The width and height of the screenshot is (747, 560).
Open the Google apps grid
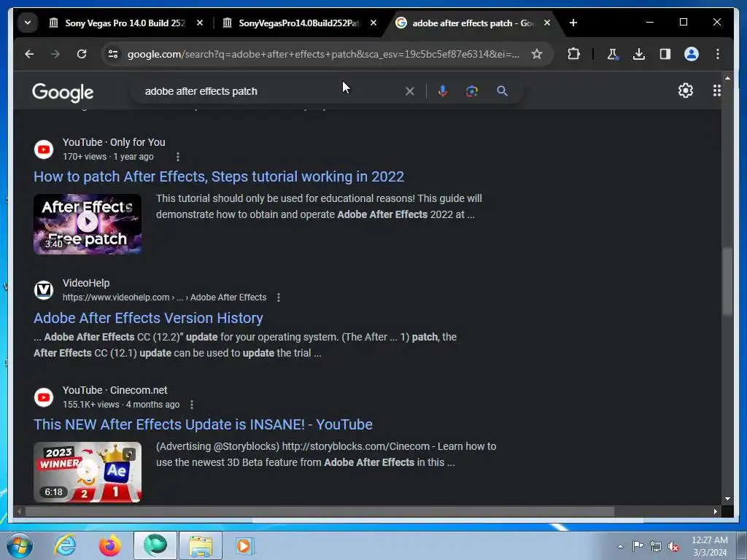tap(716, 90)
